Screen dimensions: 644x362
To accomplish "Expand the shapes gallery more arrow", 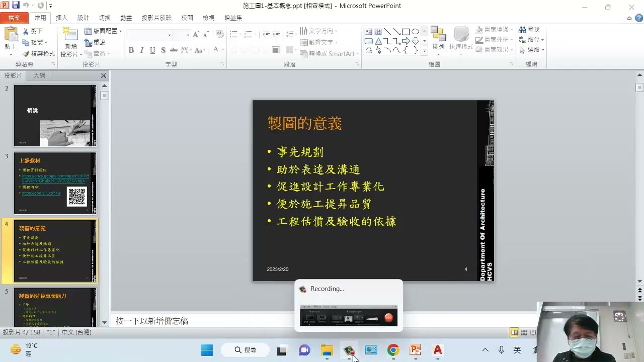I will point(424,50).
